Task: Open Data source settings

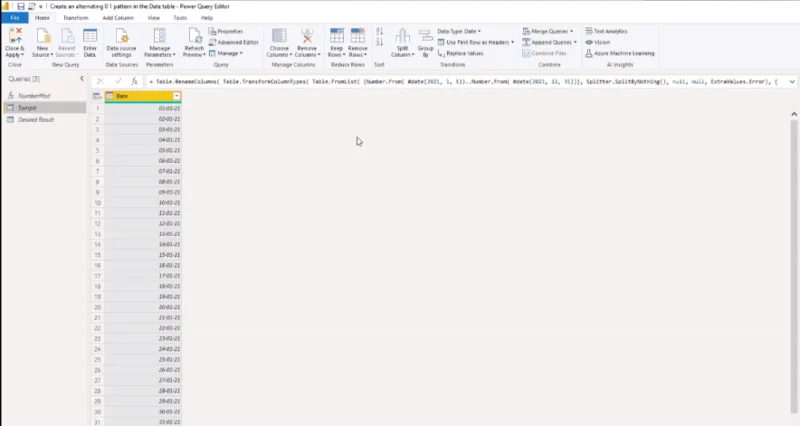Action: click(x=121, y=43)
